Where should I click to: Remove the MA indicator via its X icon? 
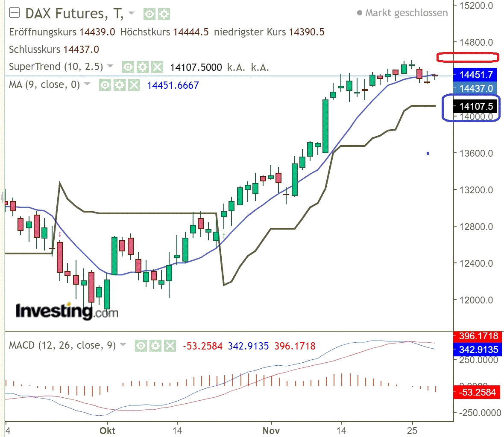point(133,84)
